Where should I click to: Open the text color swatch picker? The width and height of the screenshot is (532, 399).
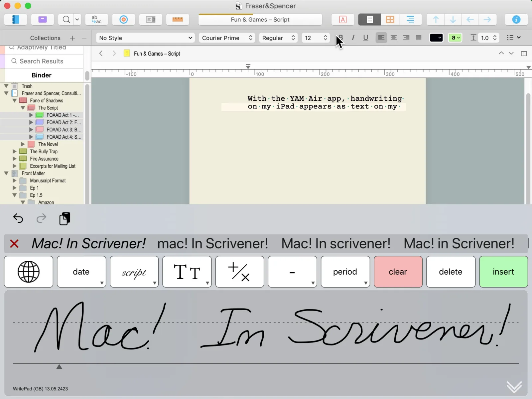tap(436, 38)
